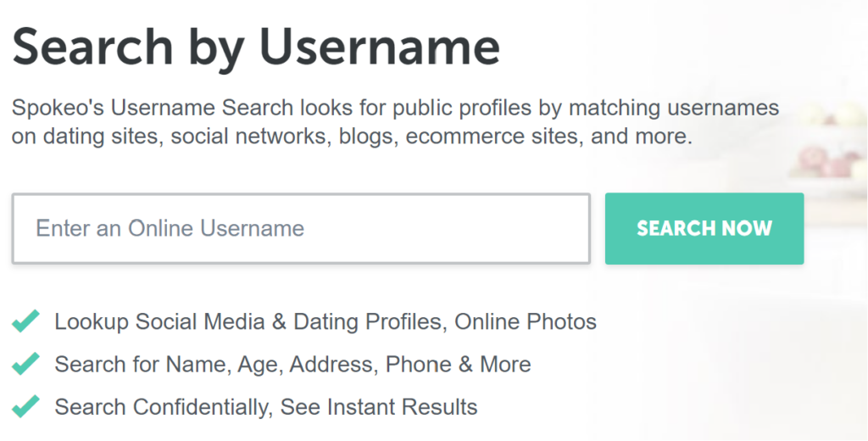Click the checkmark beside Search for Name

[25, 364]
